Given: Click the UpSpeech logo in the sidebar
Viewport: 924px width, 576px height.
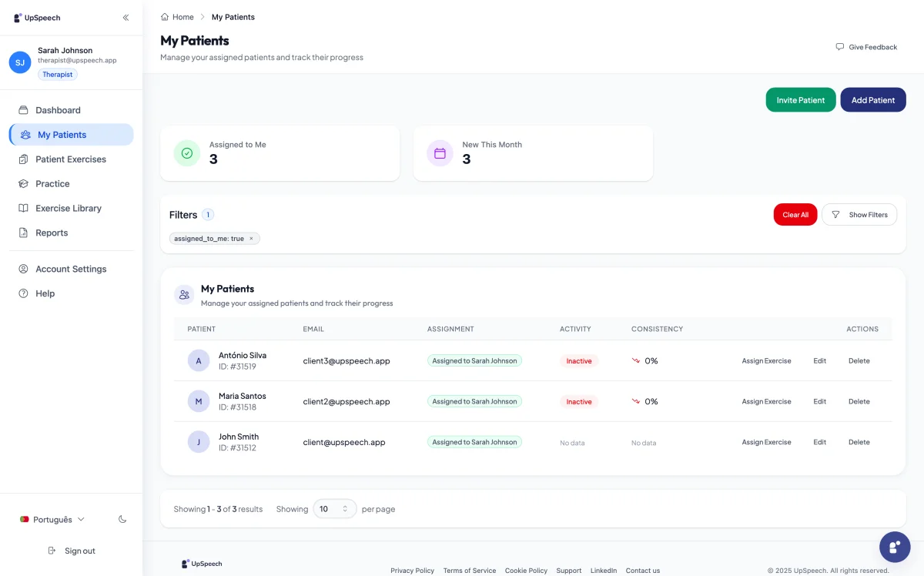Looking at the screenshot, I should point(37,18).
